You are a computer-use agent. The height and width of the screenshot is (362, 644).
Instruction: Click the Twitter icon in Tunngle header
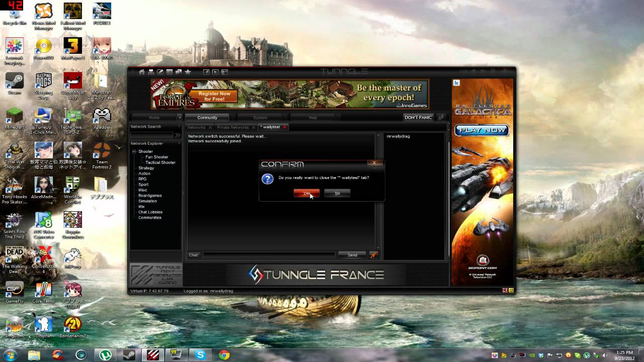215,72
